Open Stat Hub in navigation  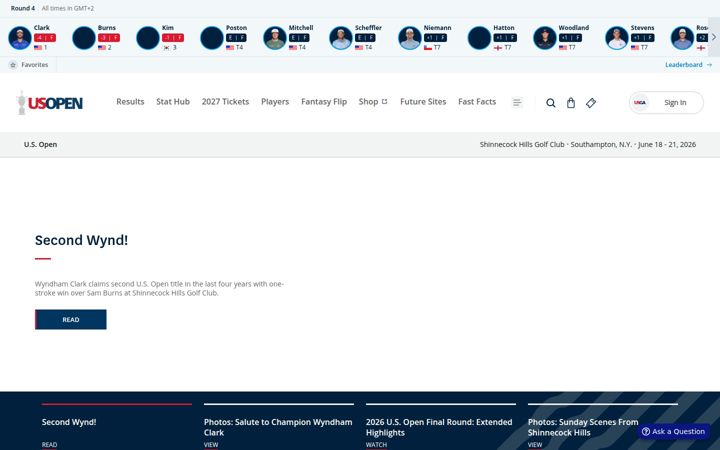click(173, 101)
